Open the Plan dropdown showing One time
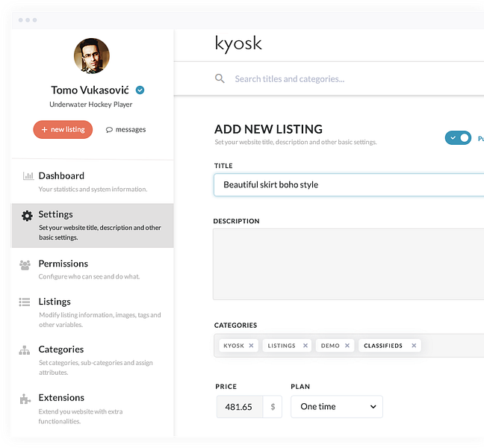The width and height of the screenshot is (484, 448). [x=337, y=407]
